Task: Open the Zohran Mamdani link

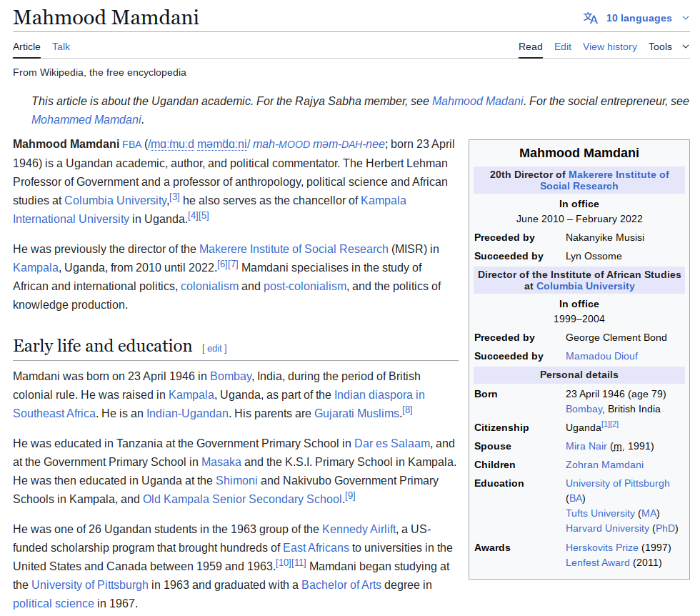Action: pos(604,465)
